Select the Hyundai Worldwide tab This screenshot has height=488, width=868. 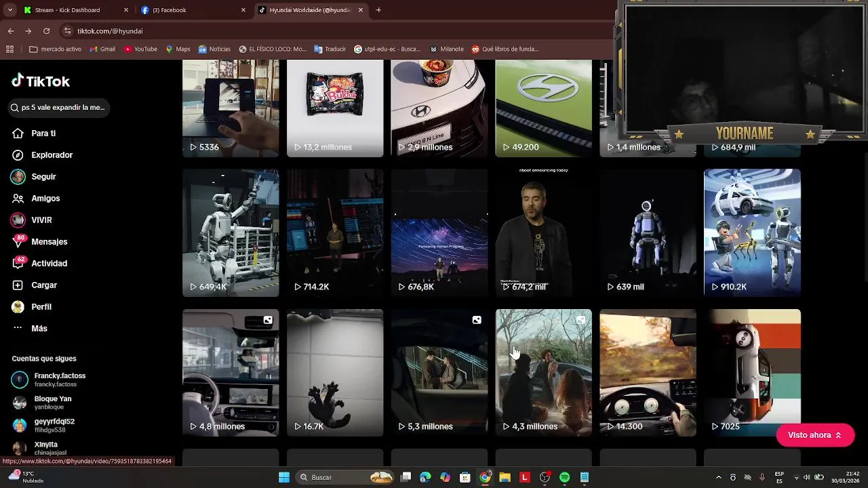311,10
